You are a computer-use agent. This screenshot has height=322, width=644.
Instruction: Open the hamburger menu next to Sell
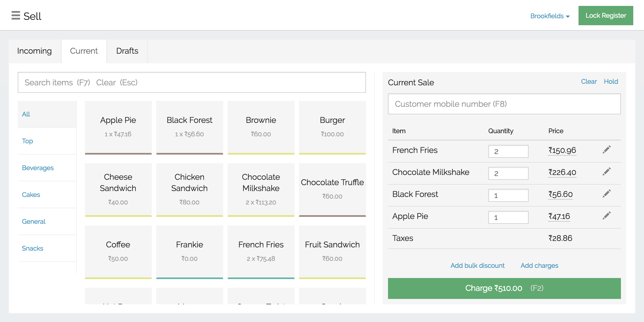[16, 16]
